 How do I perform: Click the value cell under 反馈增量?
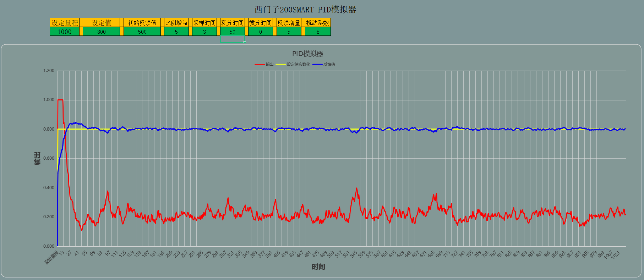[289, 32]
